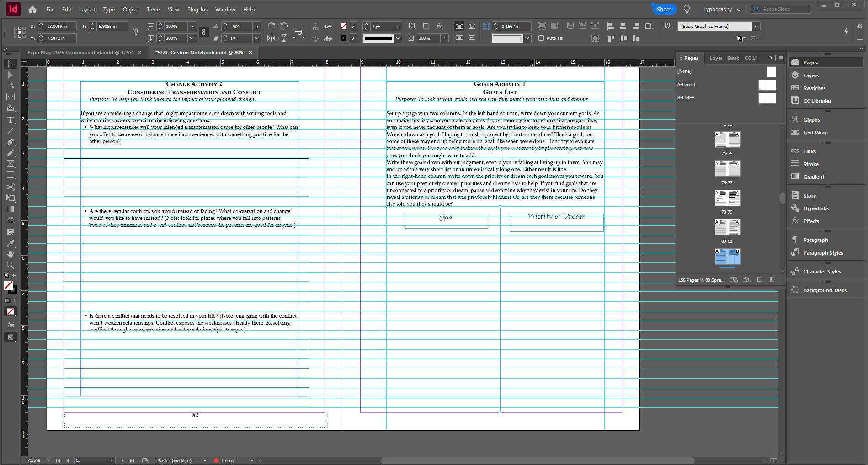Open the stroke weight 1 pt dropdown
The width and height of the screenshot is (868, 465).
click(398, 26)
